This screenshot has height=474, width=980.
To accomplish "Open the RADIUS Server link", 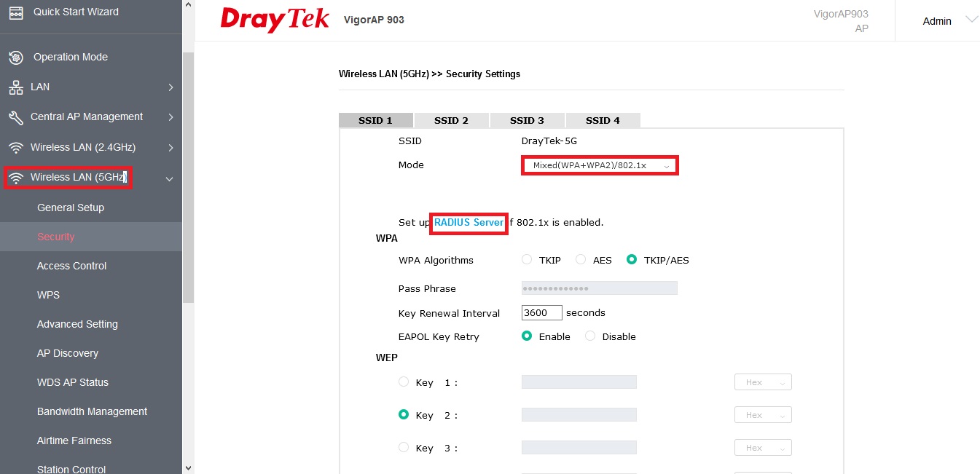I will coord(469,222).
